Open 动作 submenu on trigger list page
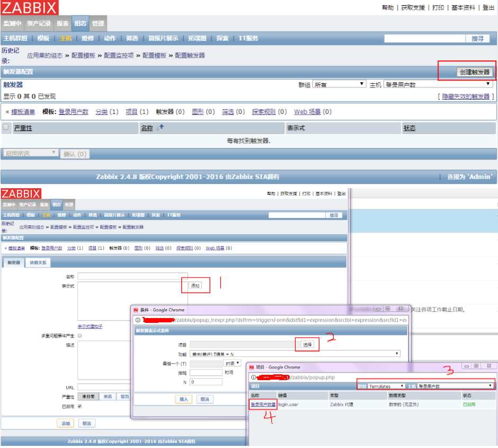 [x=110, y=39]
